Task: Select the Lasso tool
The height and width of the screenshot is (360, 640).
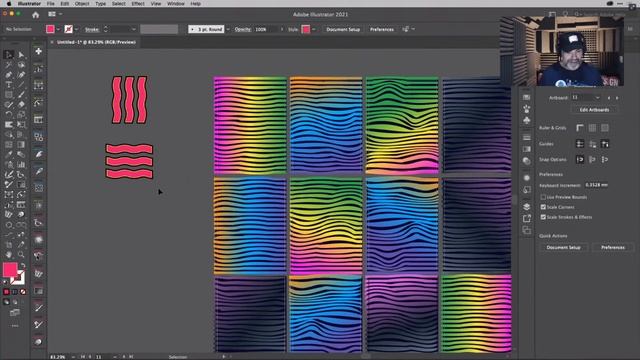Action: click(21, 64)
